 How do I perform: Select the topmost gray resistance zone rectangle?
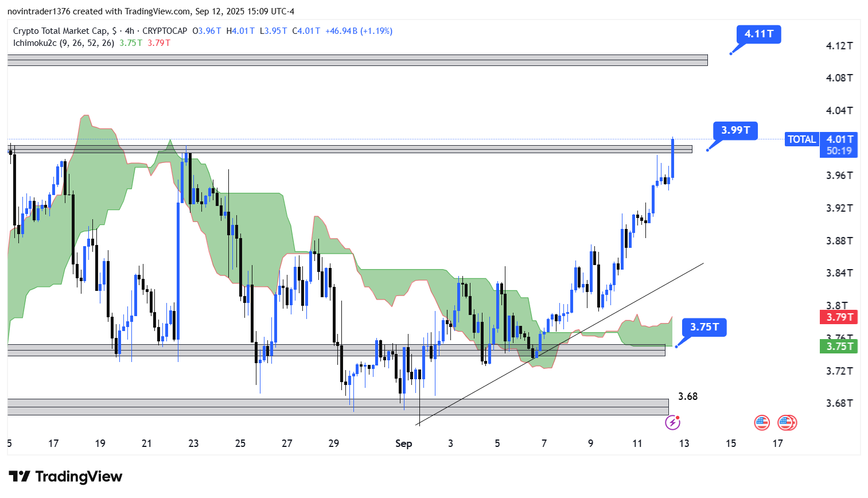click(357, 60)
